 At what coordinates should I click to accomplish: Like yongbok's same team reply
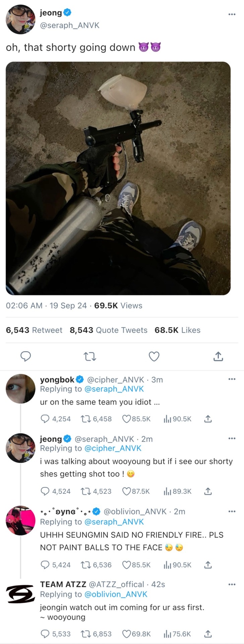click(126, 419)
